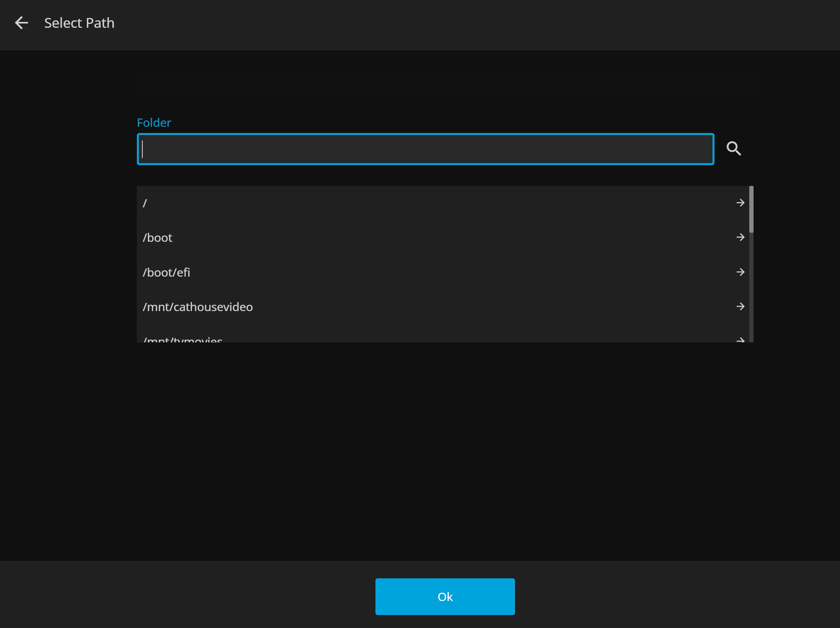Click the arrow on the /mnt/tvmovies row
This screenshot has height=628, width=840.
(740, 340)
